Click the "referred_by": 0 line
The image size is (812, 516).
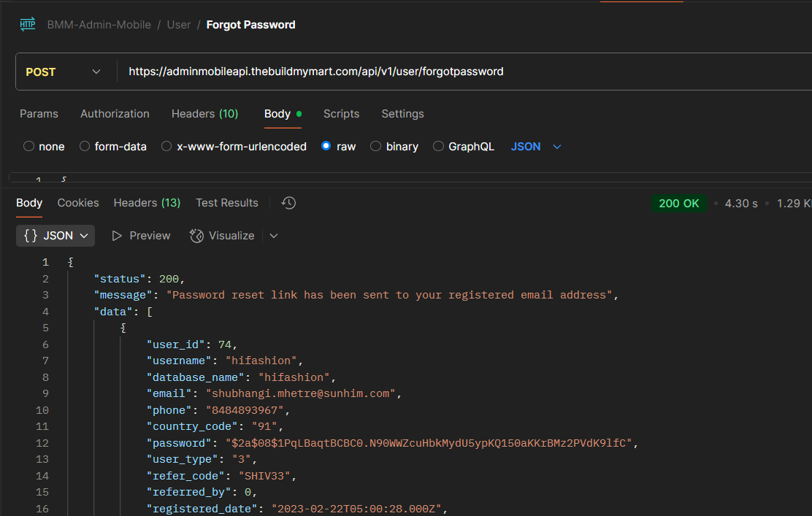(202, 492)
